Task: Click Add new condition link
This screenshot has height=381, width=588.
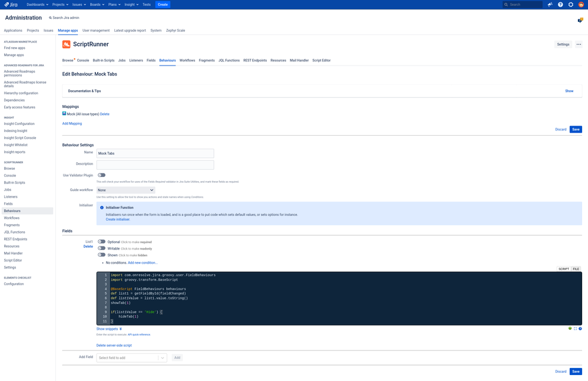Action: pyautogui.click(x=143, y=262)
